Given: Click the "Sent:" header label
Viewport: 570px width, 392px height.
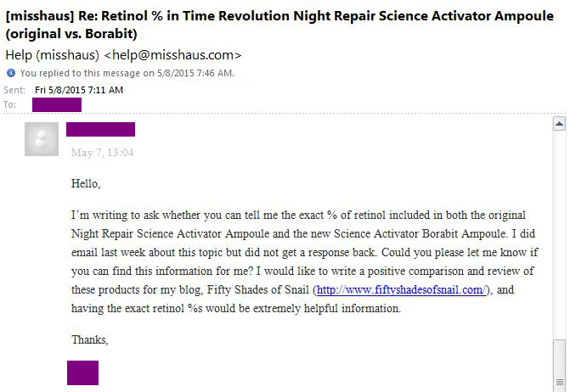Looking at the screenshot, I should [x=14, y=89].
